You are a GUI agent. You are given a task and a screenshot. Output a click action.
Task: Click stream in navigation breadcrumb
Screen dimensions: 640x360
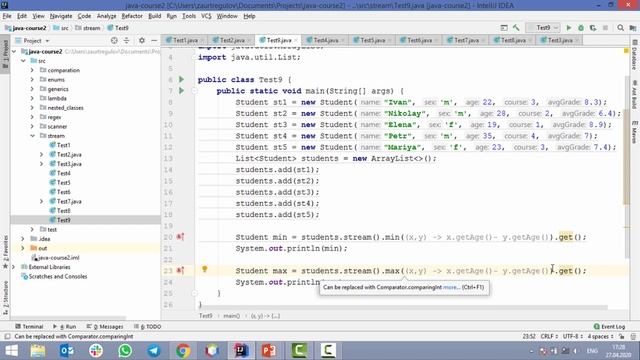click(88, 28)
